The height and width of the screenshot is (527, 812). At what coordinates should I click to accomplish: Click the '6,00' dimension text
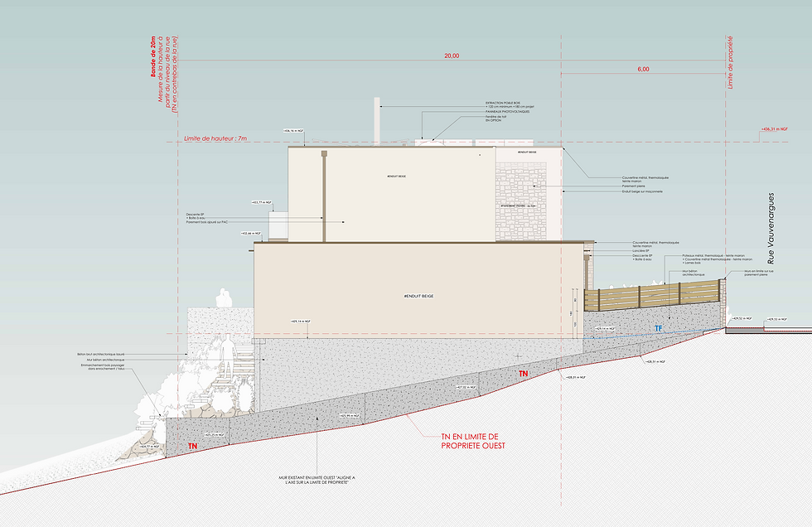[643, 69]
